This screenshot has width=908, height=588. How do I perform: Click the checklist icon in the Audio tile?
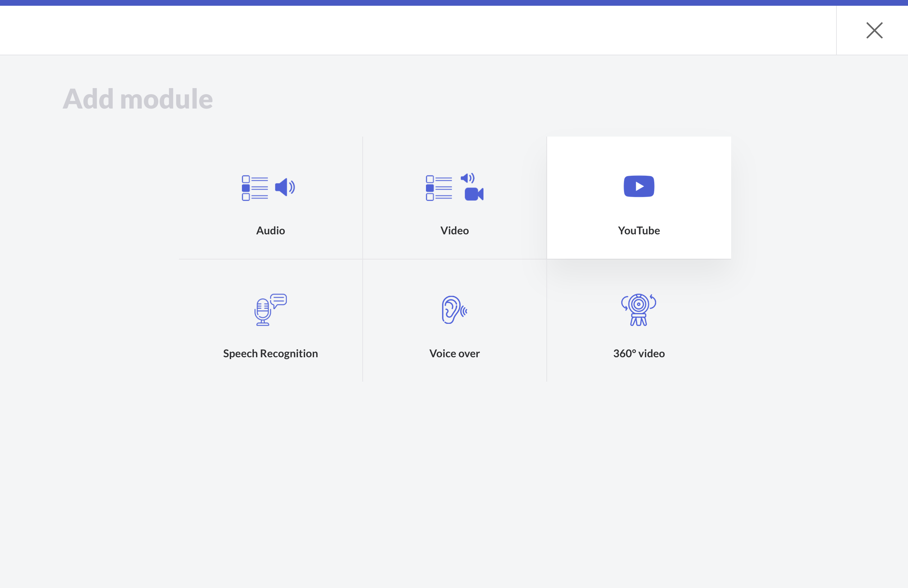[x=255, y=188]
